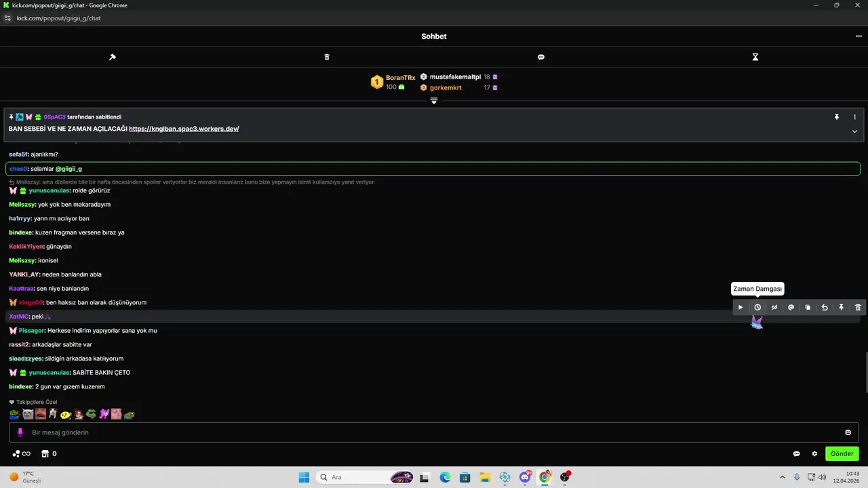868x488 pixels.
Task: Click the Zaman Damgası clock icon
Action: pyautogui.click(x=757, y=308)
